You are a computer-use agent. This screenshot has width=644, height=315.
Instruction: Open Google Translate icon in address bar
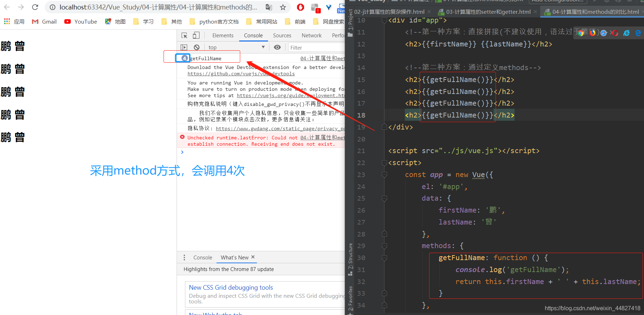269,7
